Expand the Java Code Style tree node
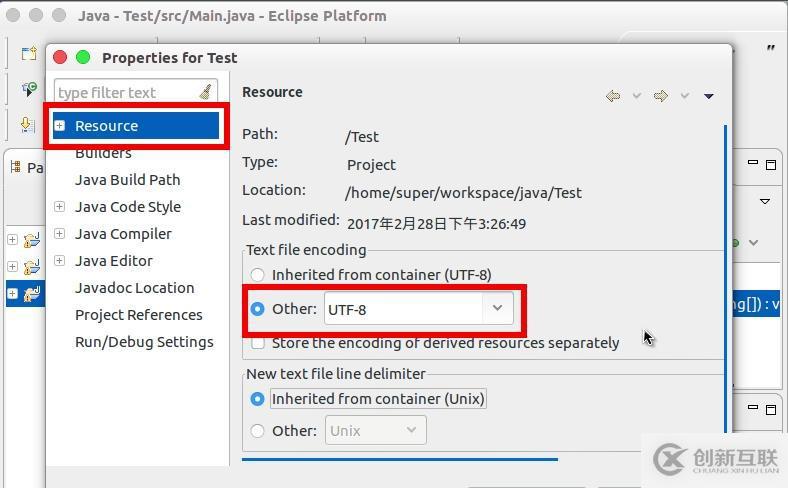The image size is (788, 488). pos(60,207)
